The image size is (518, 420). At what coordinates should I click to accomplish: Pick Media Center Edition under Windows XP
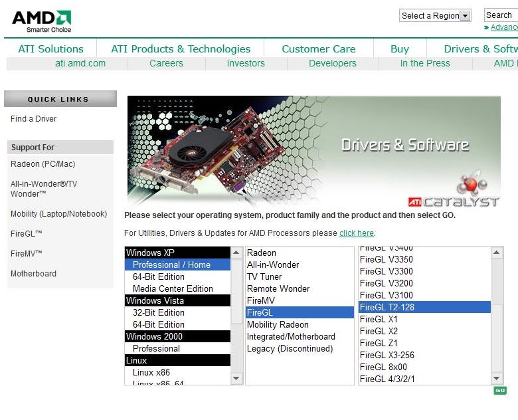tap(173, 288)
